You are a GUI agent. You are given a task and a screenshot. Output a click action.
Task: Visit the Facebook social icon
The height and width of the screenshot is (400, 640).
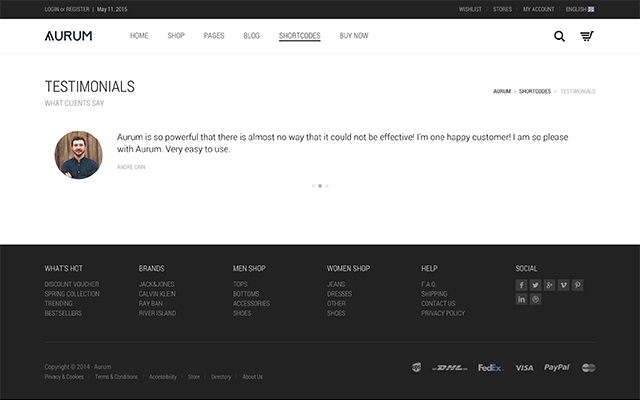522,285
